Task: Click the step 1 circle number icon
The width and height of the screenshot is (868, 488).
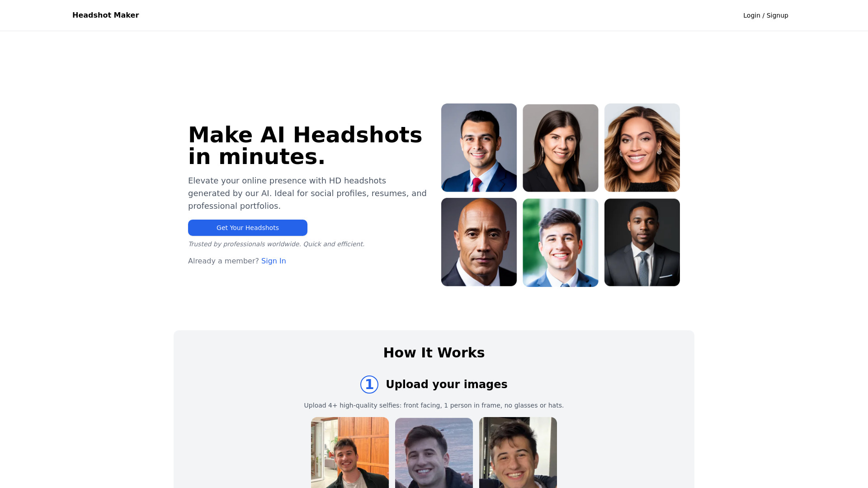Action: click(369, 384)
